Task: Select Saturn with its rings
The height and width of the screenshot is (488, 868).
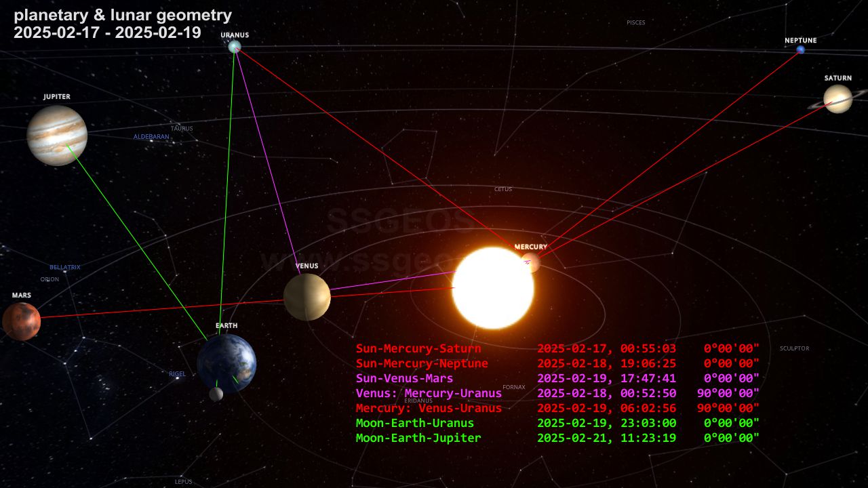Action: 838,99
